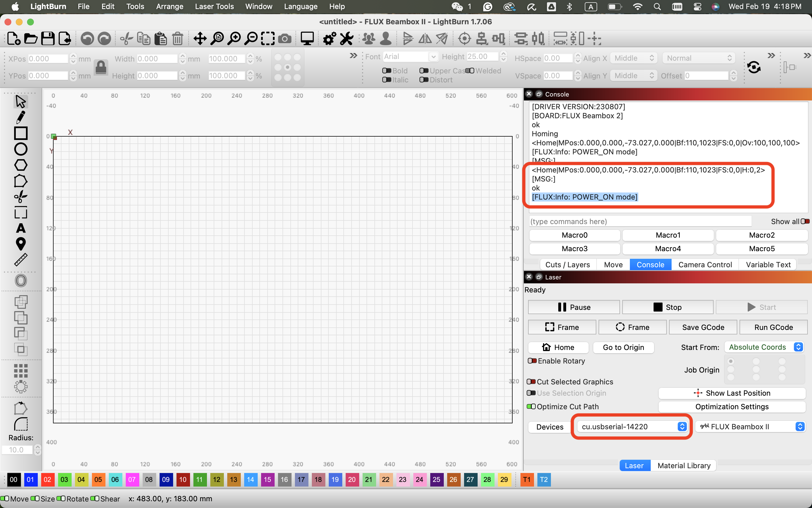Image resolution: width=812 pixels, height=508 pixels.
Task: Open the Laser Tools menu
Action: coord(214,6)
